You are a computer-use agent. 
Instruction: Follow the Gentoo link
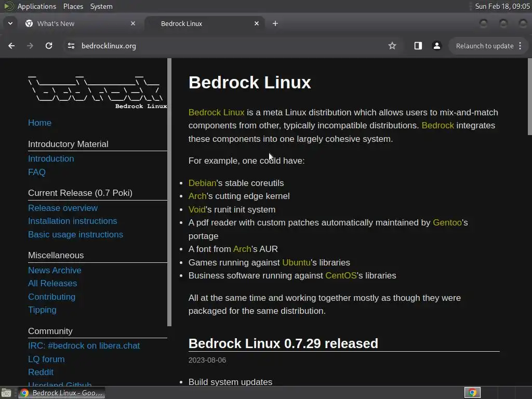(447, 222)
